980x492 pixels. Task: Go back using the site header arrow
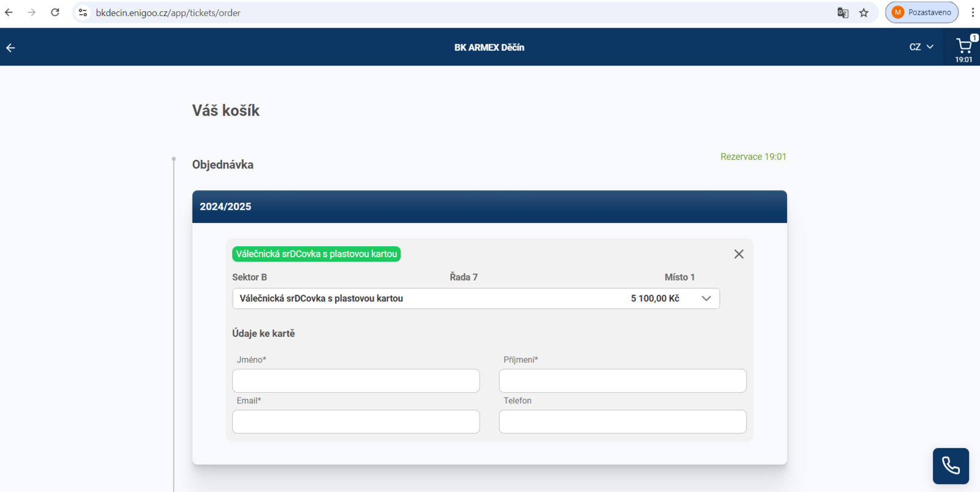(10, 48)
